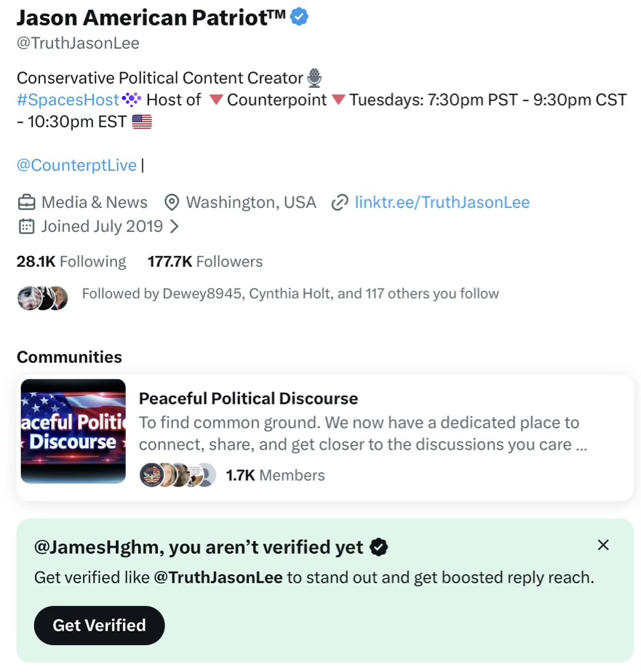Image resolution: width=641 pixels, height=672 pixels.
Task: View the 28.1K Following list
Action: (71, 261)
